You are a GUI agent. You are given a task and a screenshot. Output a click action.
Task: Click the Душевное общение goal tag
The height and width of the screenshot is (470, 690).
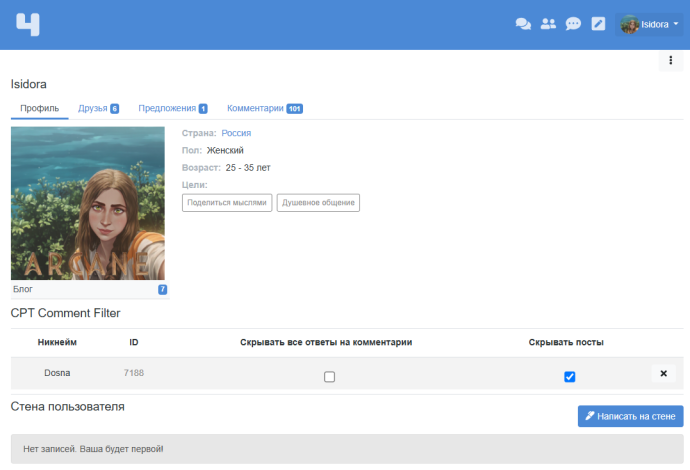tap(317, 202)
